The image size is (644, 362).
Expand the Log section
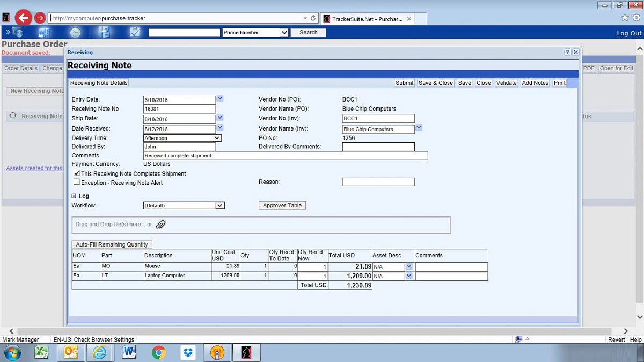[x=74, y=196]
